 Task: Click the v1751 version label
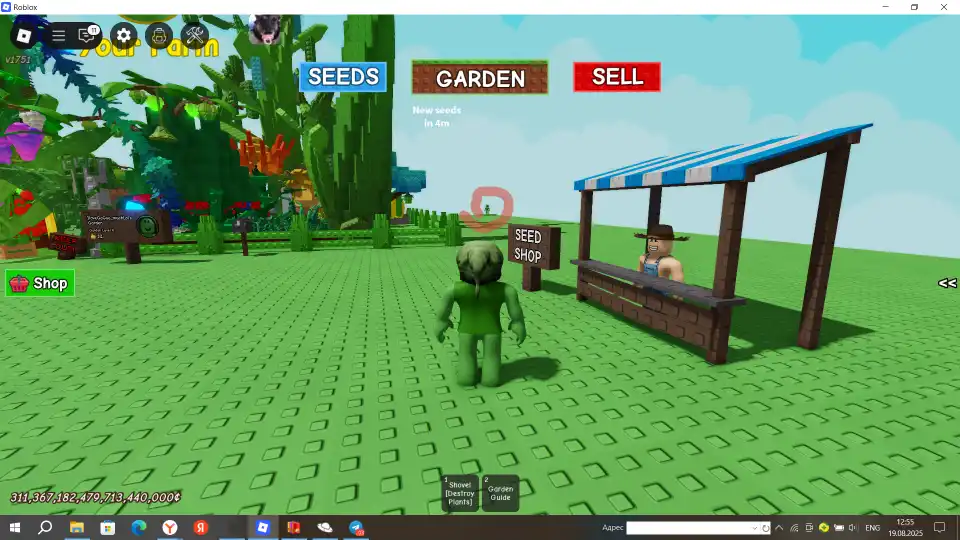tap(18, 60)
